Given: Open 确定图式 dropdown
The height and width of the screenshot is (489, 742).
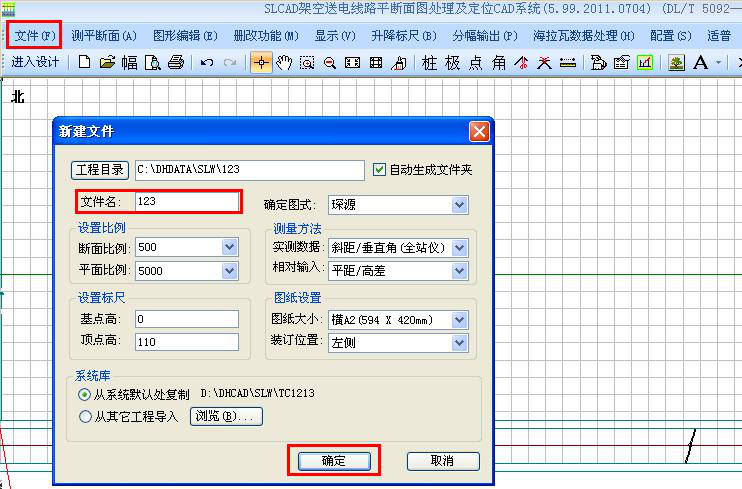Looking at the screenshot, I should point(459,205).
